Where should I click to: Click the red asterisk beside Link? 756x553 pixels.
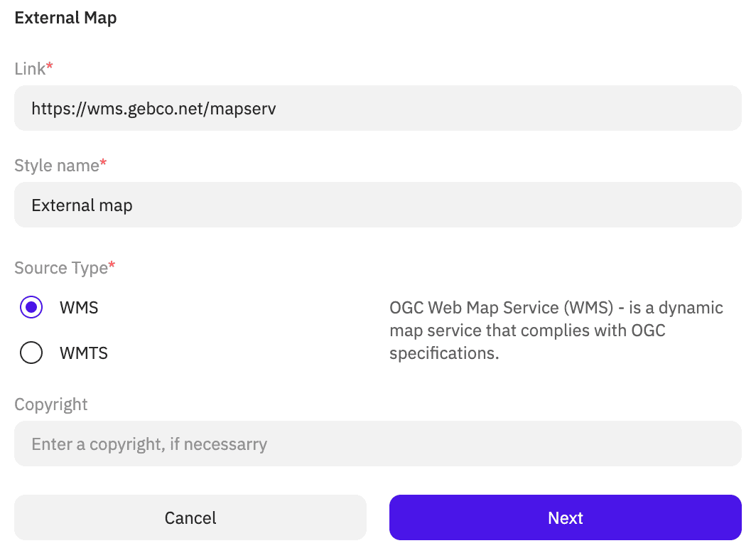point(50,68)
